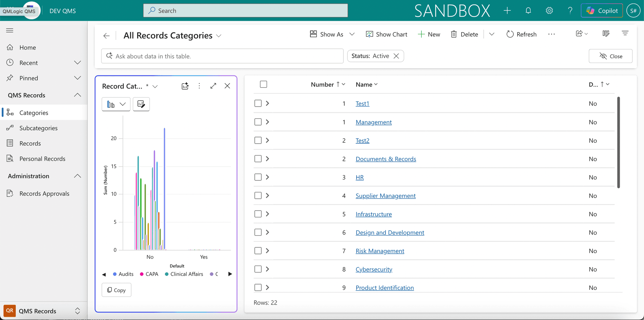Screen dimensions: 644x320
Task: Click the QMLogic QMS app logo
Action: [31, 10]
